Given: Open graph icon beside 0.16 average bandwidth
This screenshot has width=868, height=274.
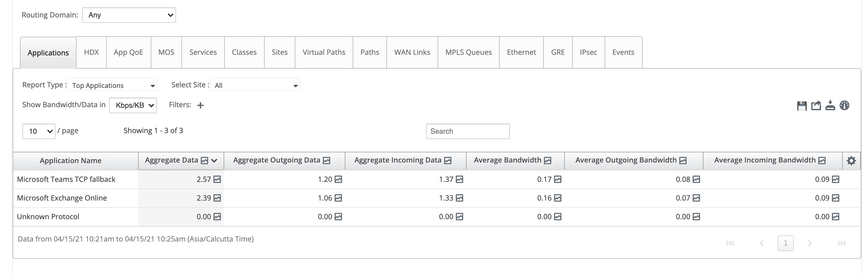Looking at the screenshot, I should (558, 198).
